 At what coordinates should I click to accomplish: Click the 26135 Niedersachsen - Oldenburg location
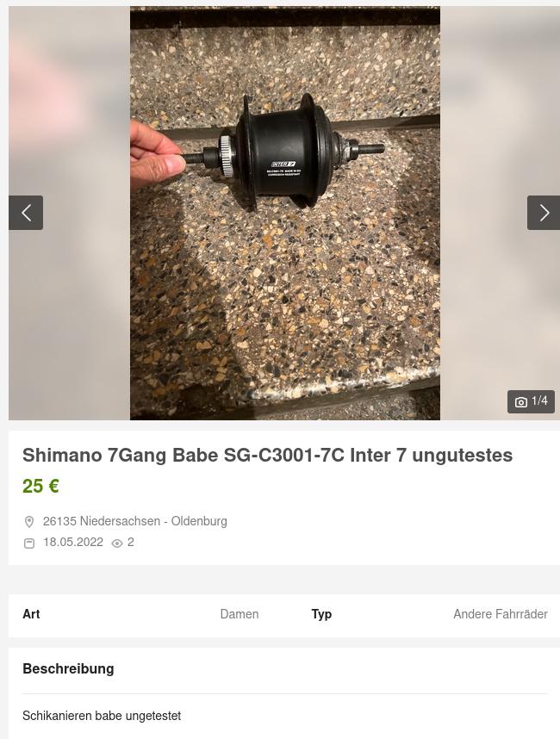[134, 521]
